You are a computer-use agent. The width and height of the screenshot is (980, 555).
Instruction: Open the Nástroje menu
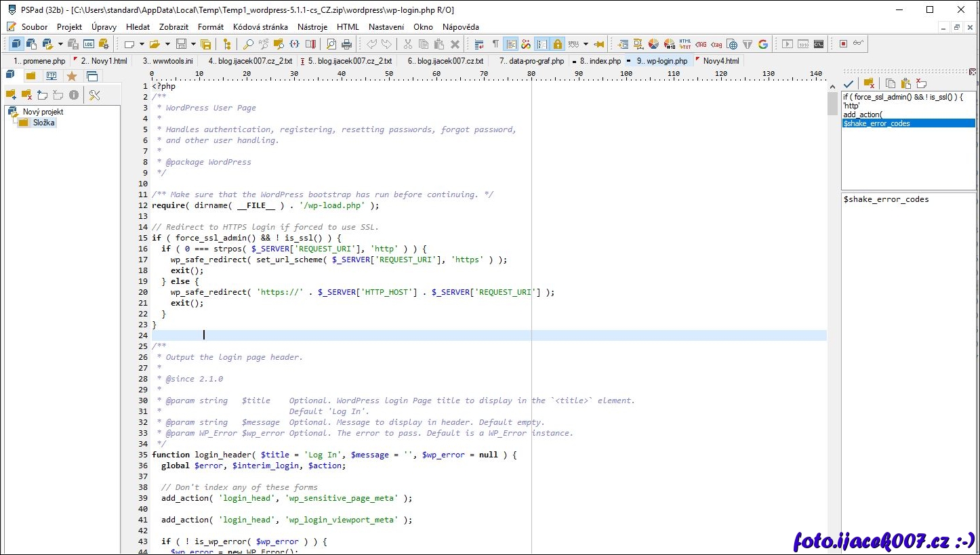[x=312, y=27]
